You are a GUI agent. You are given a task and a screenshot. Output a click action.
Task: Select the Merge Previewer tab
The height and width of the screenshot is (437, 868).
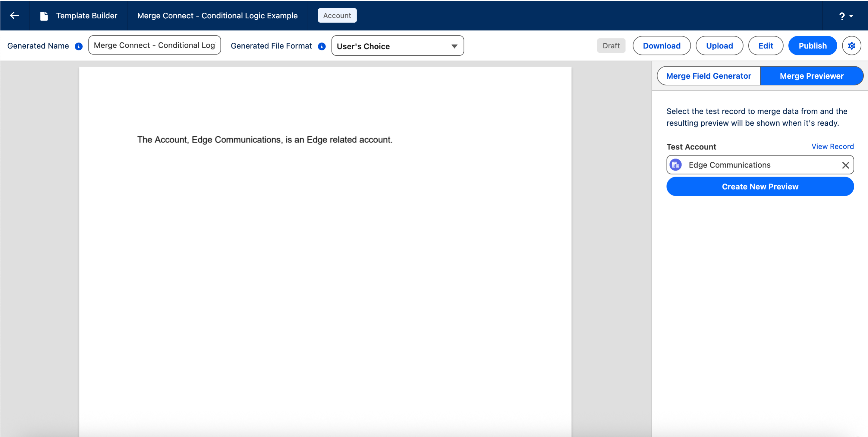pos(811,76)
